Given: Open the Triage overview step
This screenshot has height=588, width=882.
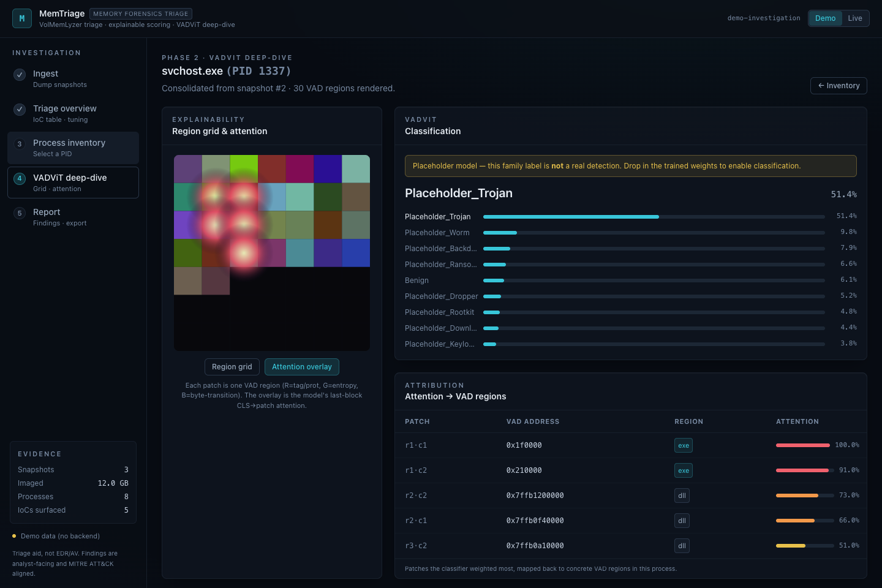Looking at the screenshot, I should (x=73, y=113).
